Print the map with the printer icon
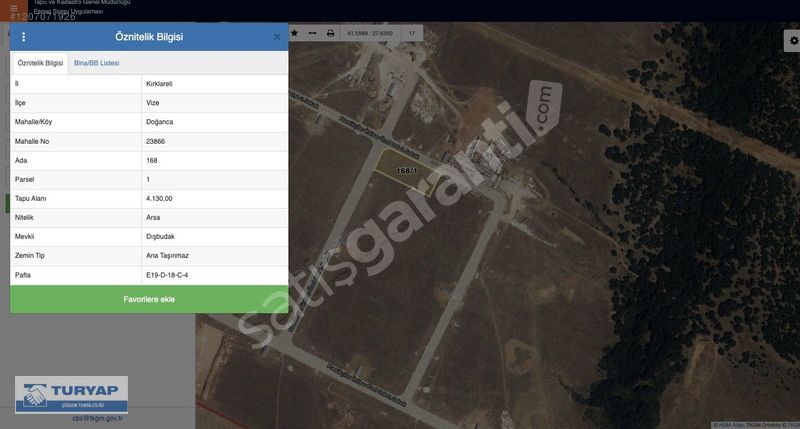 tap(331, 33)
